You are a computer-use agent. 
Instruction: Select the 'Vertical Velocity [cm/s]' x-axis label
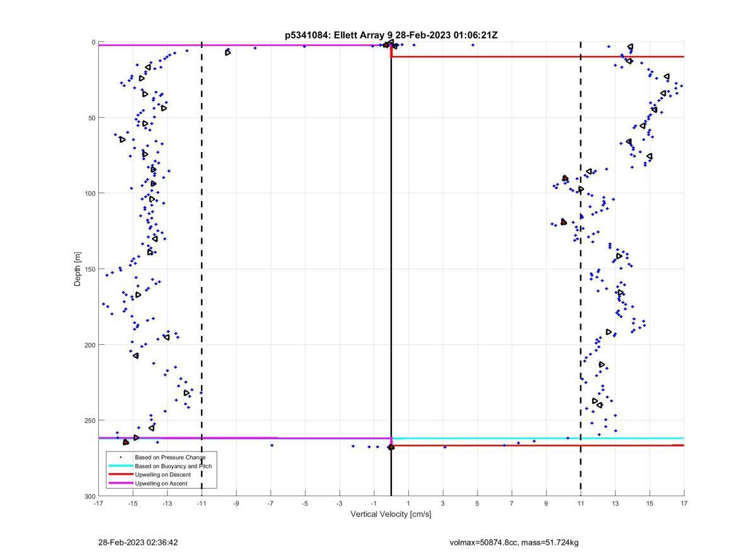391,514
